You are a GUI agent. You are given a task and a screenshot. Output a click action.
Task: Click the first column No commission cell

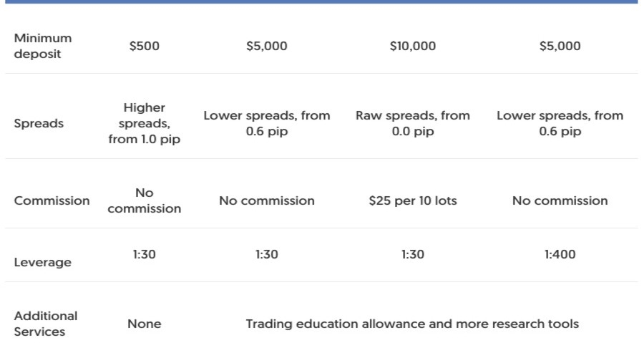point(144,200)
